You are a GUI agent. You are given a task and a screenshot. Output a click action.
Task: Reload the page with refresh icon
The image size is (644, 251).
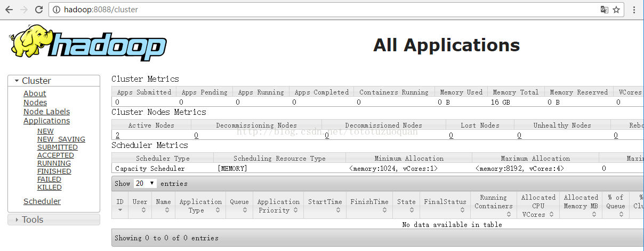tap(39, 10)
